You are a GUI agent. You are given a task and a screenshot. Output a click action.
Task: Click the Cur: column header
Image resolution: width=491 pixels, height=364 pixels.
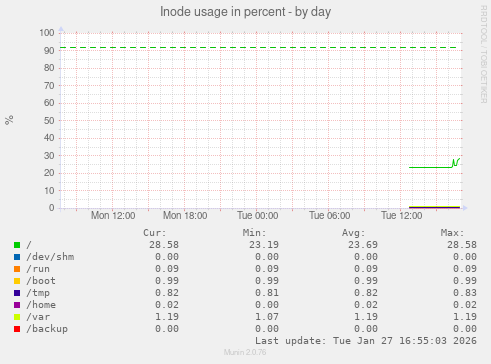[x=155, y=233]
